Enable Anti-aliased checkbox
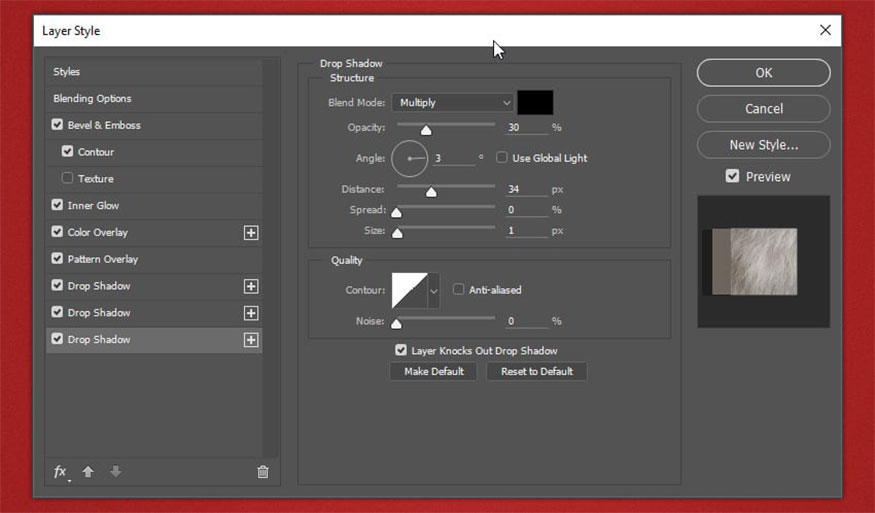The height and width of the screenshot is (513, 875). click(459, 290)
